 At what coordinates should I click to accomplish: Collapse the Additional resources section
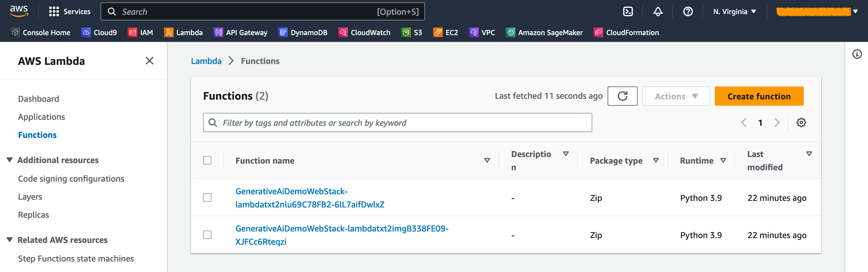pos(10,160)
